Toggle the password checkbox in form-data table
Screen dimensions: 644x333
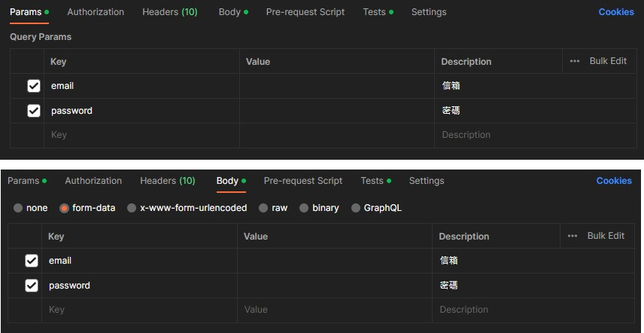coord(31,286)
